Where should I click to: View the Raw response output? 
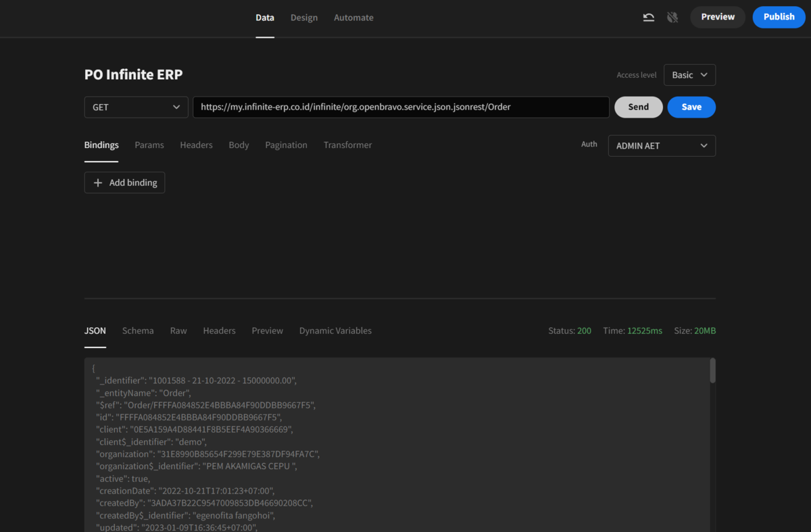tap(178, 331)
